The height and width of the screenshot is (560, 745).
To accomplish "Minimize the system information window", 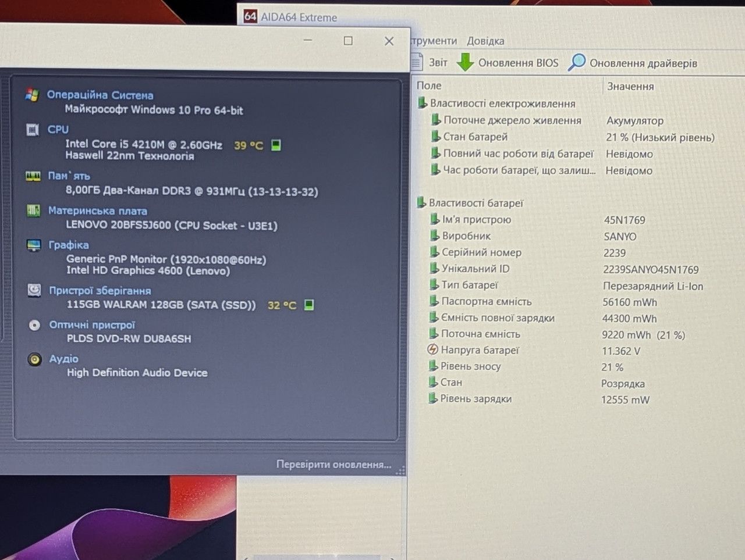I will coord(308,40).
